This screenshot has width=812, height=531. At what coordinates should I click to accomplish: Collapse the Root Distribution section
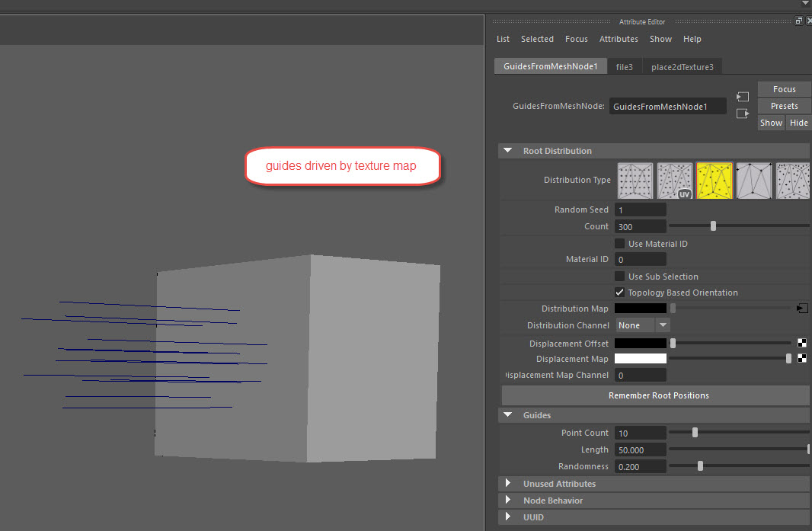[x=508, y=151]
